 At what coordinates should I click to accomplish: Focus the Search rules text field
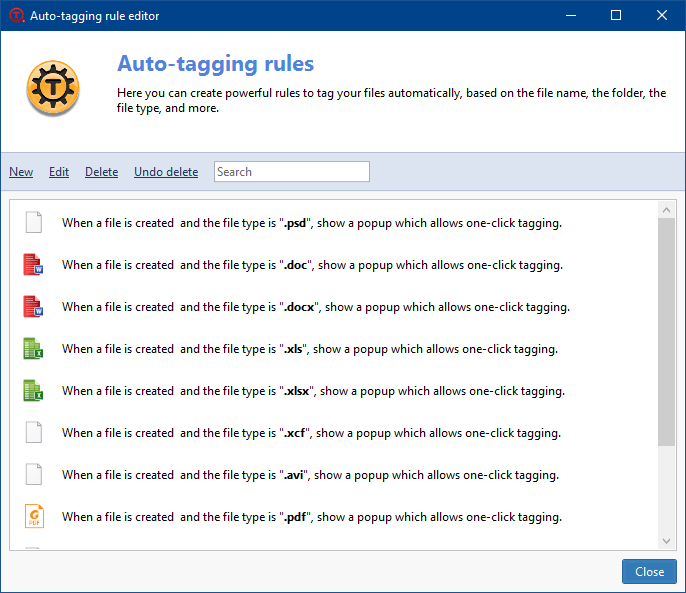click(x=292, y=172)
